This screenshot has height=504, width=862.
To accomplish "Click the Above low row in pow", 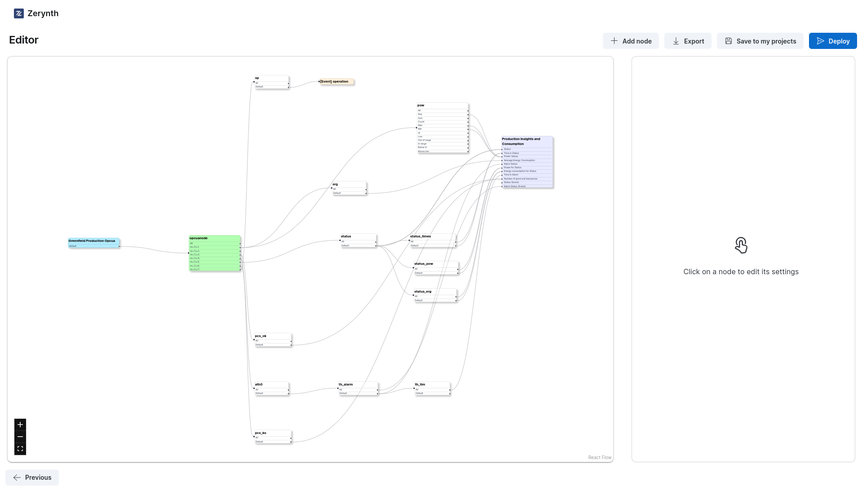I will pos(442,151).
